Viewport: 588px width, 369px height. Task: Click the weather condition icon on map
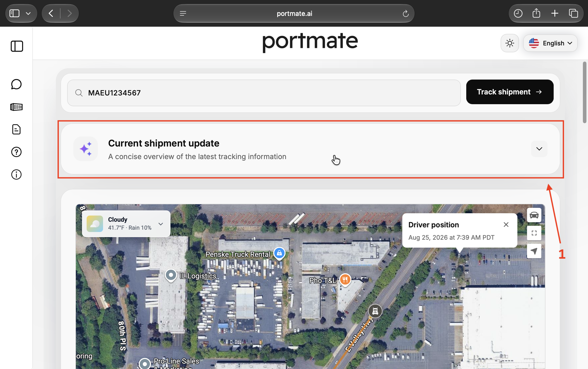(x=95, y=224)
